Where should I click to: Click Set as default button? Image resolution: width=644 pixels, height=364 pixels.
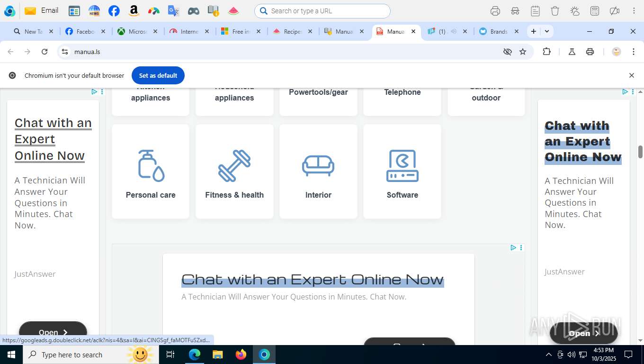tap(158, 75)
